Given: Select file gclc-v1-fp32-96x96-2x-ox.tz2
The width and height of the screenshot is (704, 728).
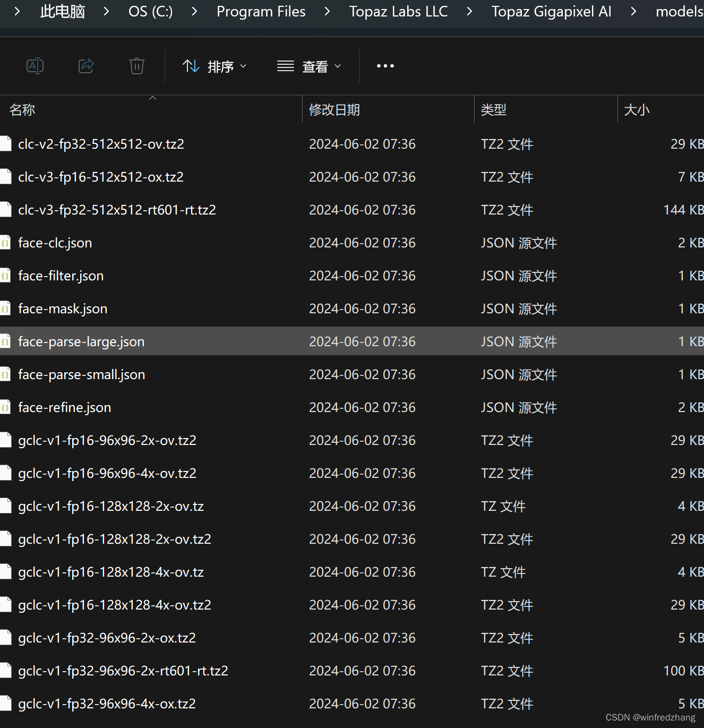Looking at the screenshot, I should (352, 638).
